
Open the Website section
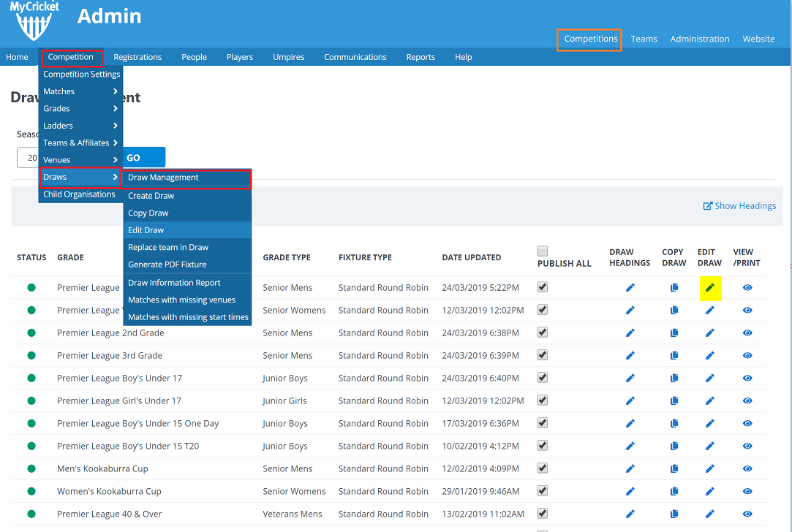point(758,39)
